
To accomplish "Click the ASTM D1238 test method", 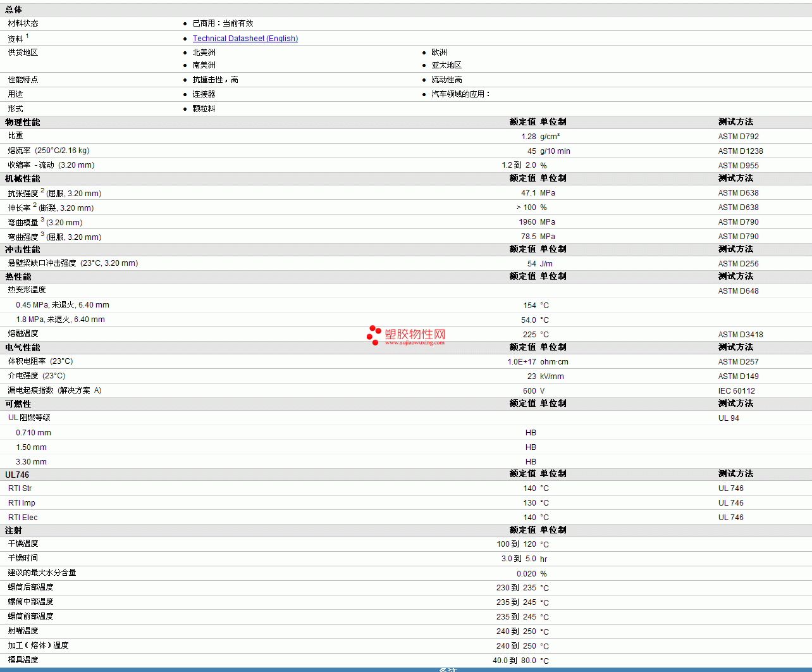I will pyautogui.click(x=741, y=151).
